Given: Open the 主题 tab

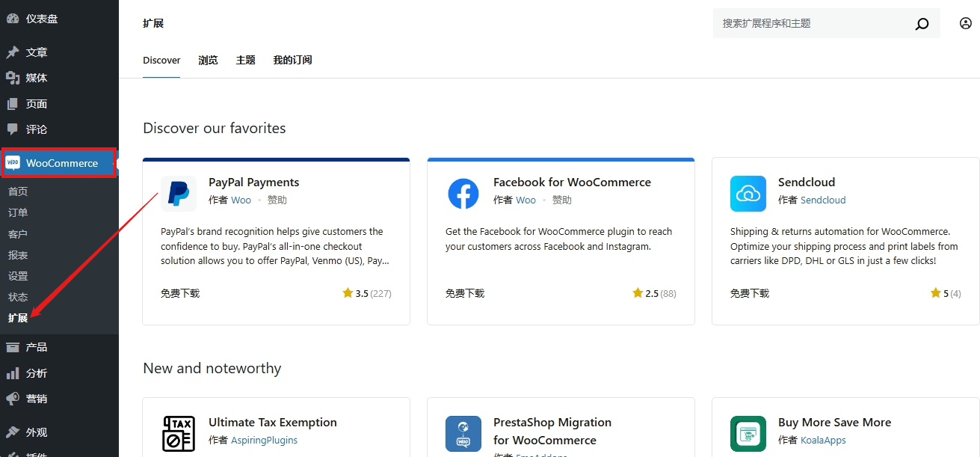Looking at the screenshot, I should (x=246, y=60).
